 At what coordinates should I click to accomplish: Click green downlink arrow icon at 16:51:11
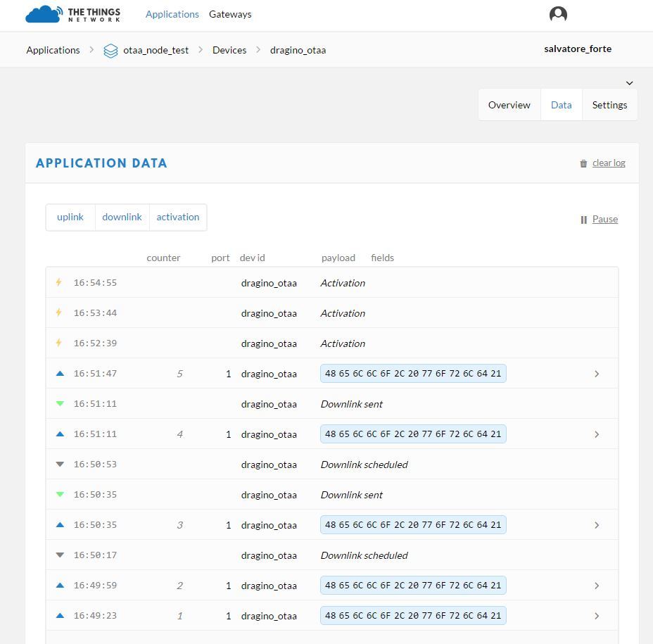(60, 404)
